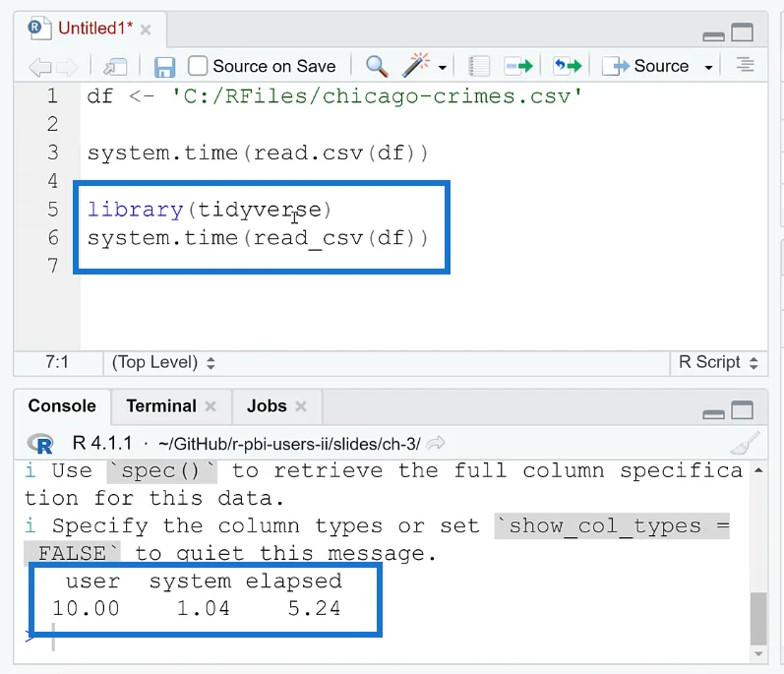Click the system.time(read_csv(df)) code line
Image resolution: width=784 pixels, height=674 pixels.
[x=258, y=238]
